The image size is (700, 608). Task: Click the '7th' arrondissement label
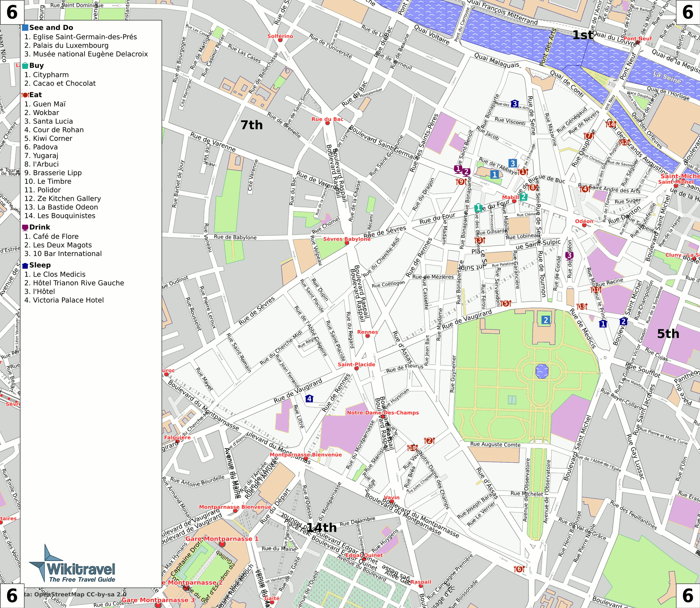[252, 125]
